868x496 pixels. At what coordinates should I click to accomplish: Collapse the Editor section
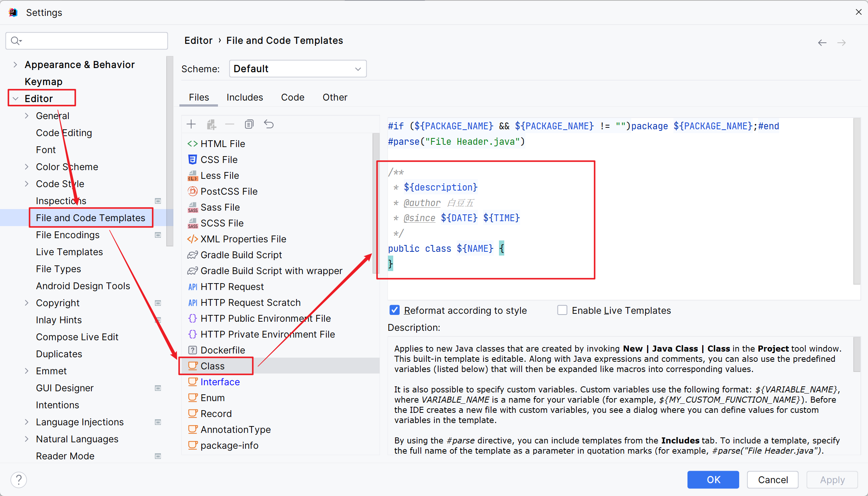coord(15,99)
